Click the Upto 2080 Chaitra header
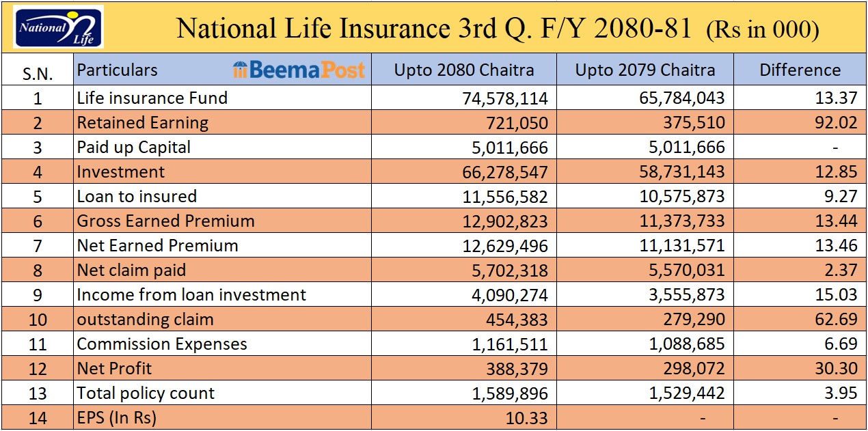868x431 pixels. 464,70
